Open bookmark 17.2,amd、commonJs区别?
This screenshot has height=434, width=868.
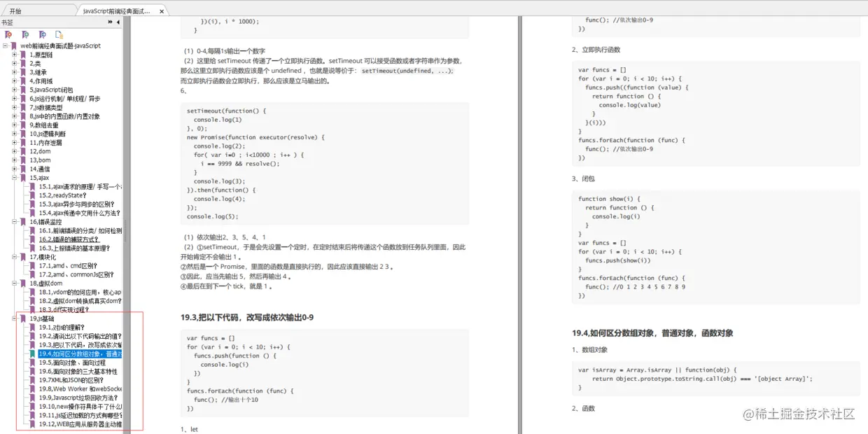point(76,274)
